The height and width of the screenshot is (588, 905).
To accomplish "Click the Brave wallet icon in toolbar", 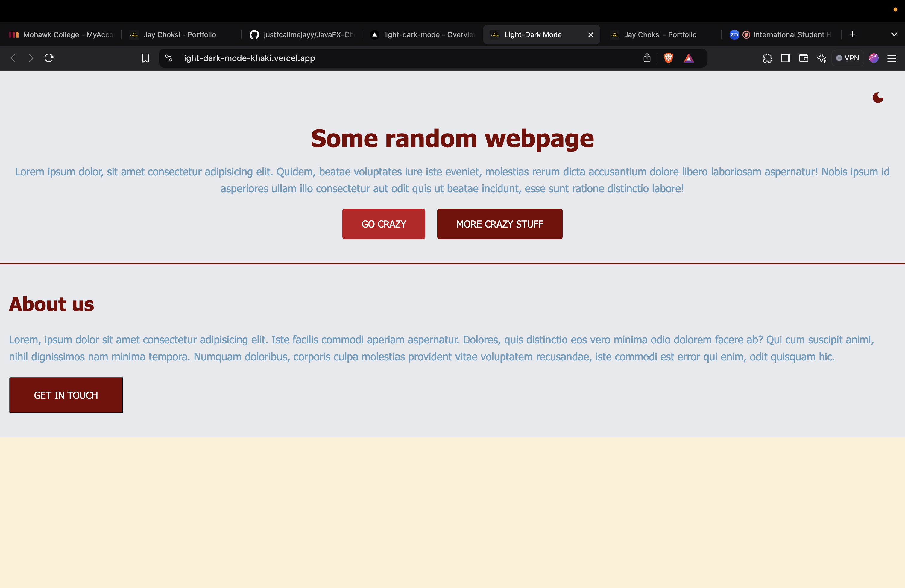I will point(804,58).
